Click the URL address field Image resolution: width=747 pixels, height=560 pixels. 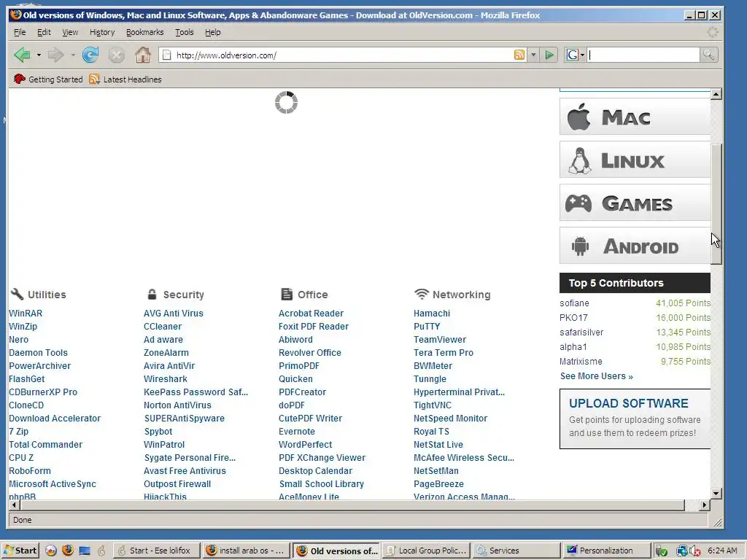click(343, 55)
